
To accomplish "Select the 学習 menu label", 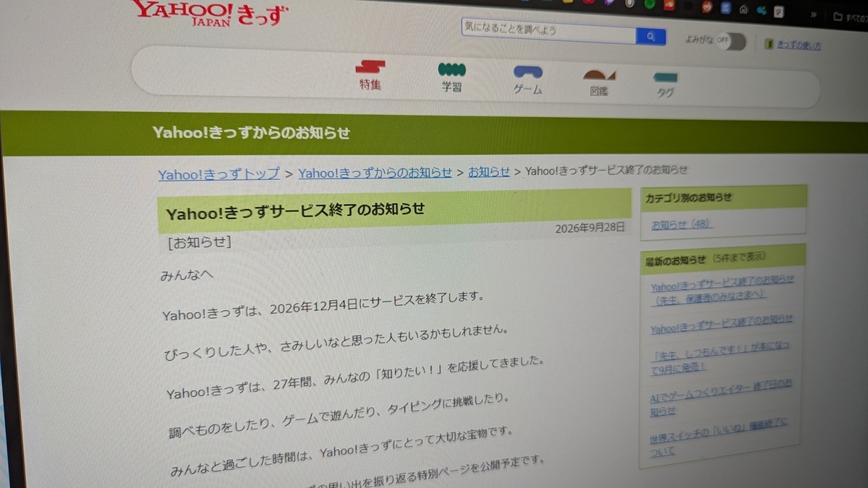I will click(451, 87).
